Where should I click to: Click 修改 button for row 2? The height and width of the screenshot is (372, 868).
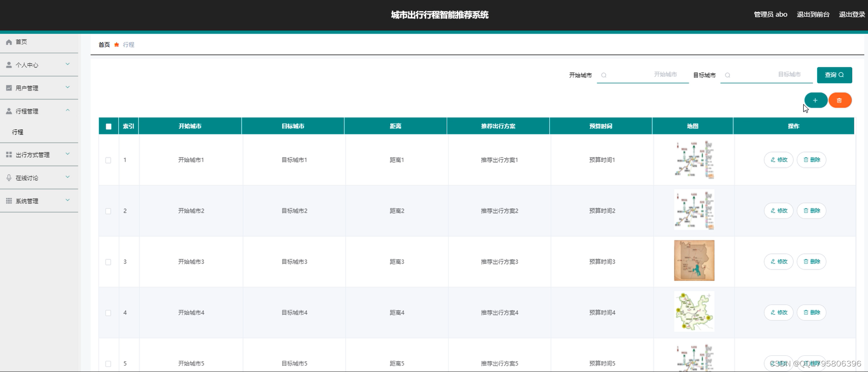coord(779,211)
